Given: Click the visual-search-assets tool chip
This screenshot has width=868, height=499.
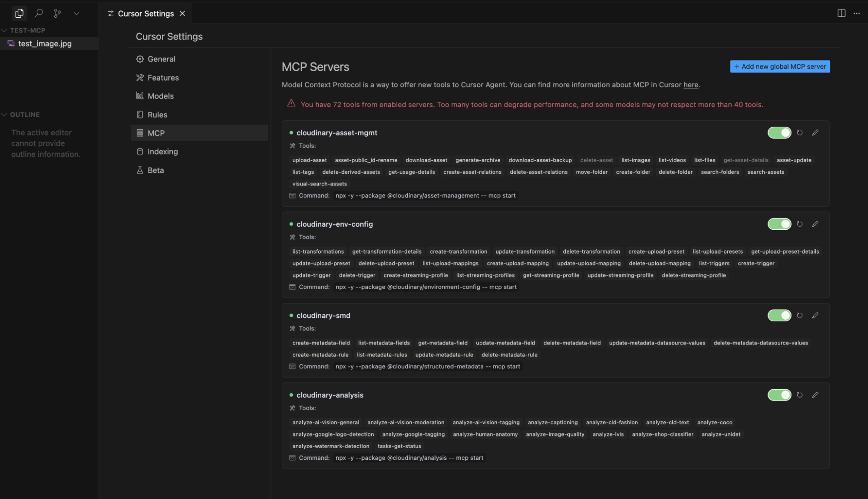Looking at the screenshot, I should click(x=319, y=184).
